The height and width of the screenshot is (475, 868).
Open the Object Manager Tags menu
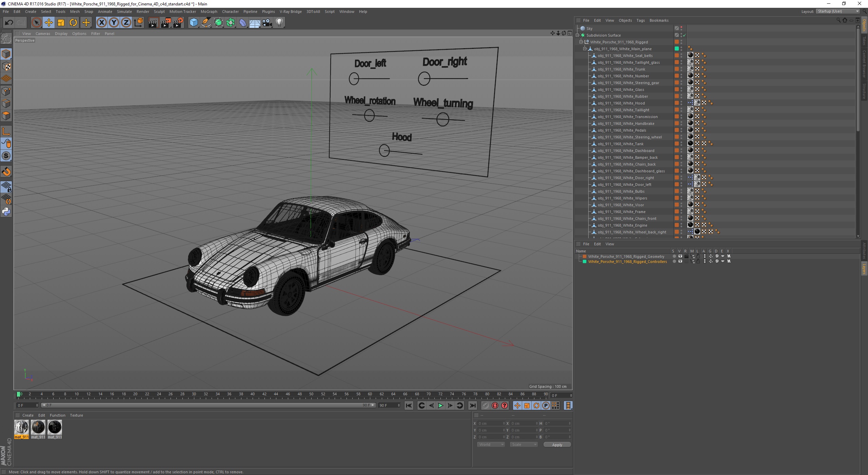pos(640,20)
